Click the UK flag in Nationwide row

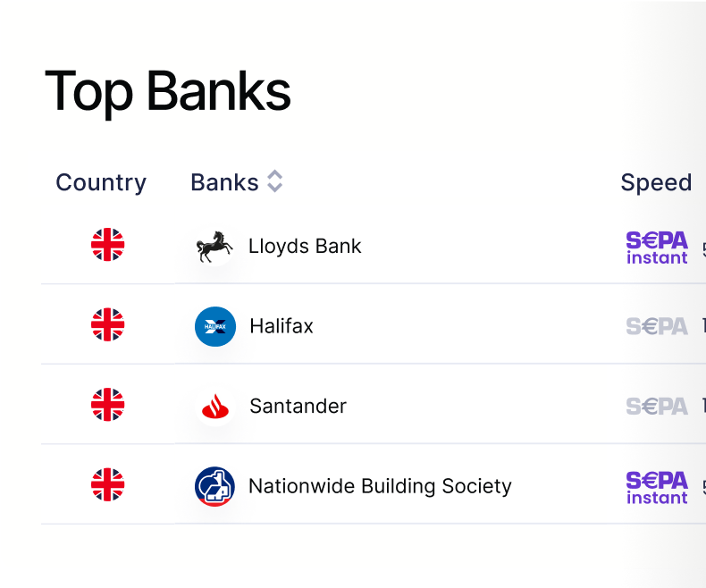point(107,485)
